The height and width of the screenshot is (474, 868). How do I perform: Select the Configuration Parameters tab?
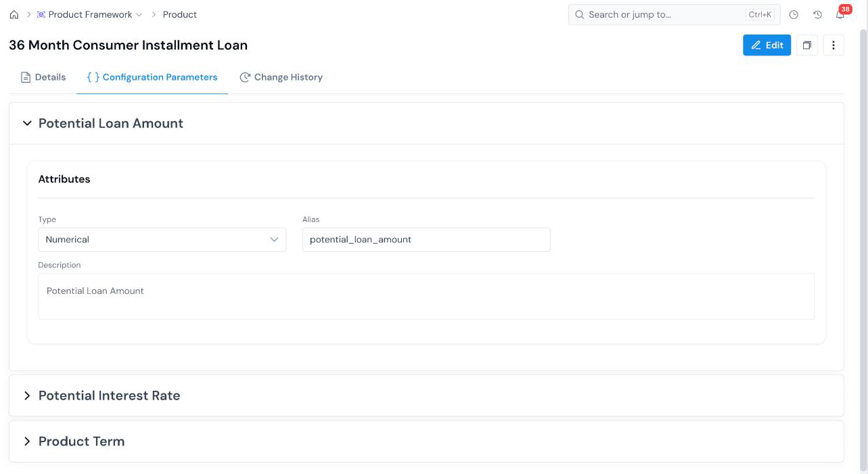point(152,77)
